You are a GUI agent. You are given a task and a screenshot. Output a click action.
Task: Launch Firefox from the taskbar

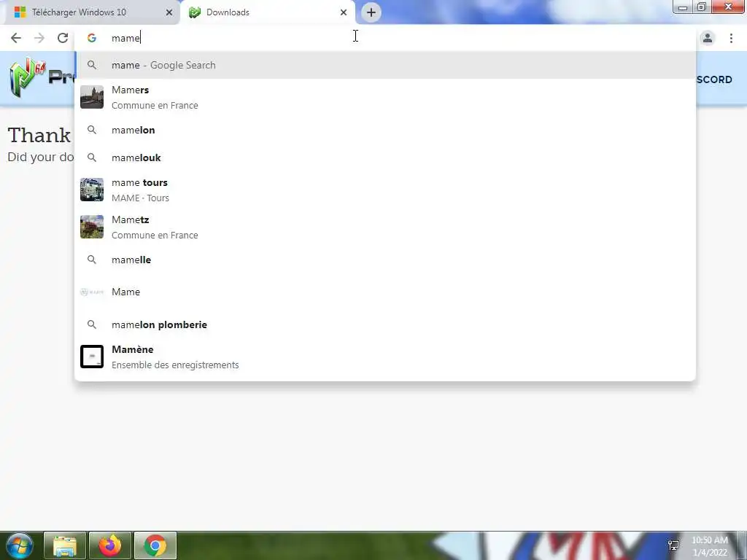click(110, 545)
